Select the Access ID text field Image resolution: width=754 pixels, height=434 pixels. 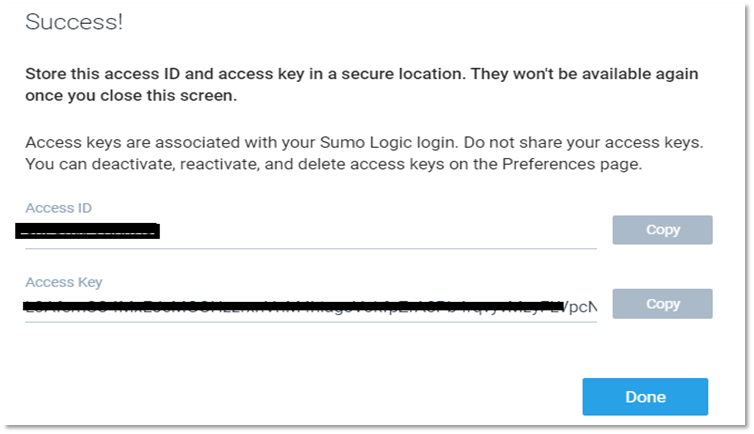click(311, 232)
